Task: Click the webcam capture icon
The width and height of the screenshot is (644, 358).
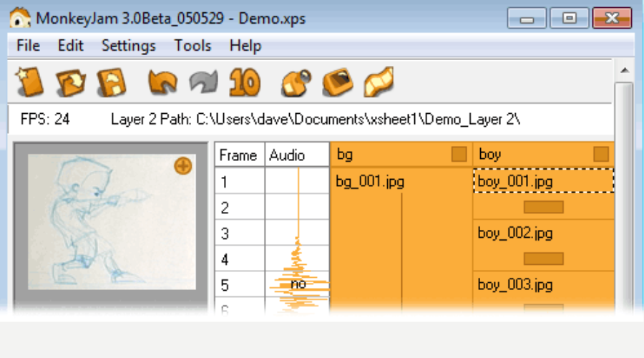Action: pyautogui.click(x=296, y=82)
